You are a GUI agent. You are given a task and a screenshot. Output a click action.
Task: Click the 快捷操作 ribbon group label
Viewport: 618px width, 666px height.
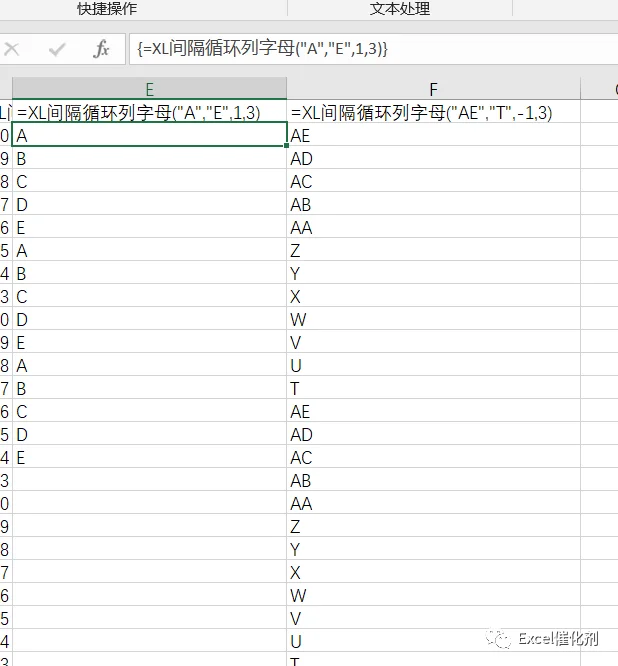107,8
